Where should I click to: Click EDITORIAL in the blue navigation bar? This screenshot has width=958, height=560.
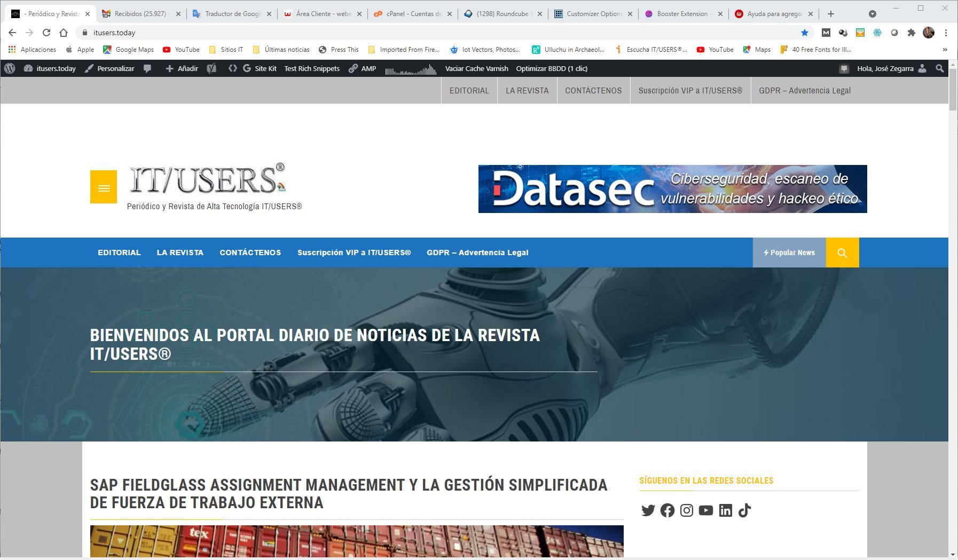point(119,253)
